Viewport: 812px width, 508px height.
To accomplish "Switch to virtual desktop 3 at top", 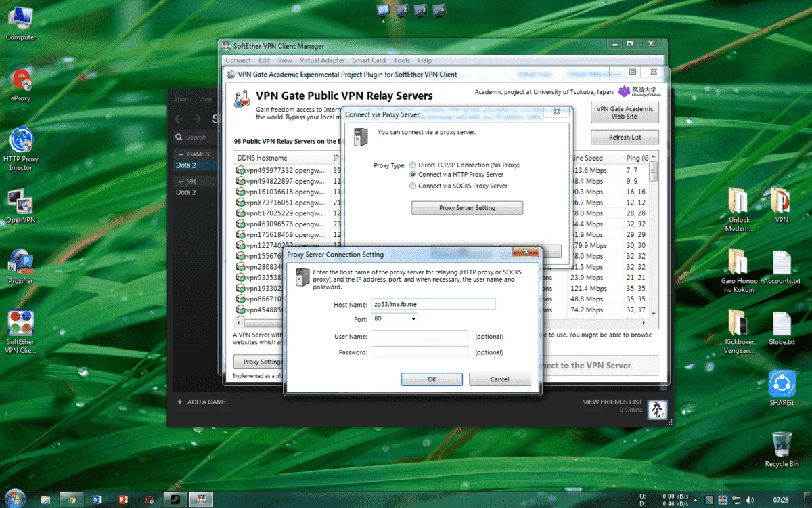I will [x=420, y=10].
